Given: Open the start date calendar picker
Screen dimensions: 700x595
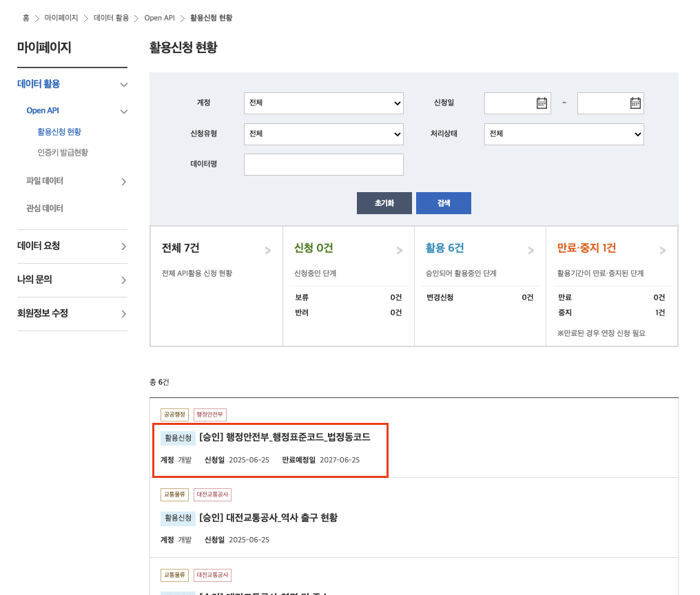Looking at the screenshot, I should (542, 103).
